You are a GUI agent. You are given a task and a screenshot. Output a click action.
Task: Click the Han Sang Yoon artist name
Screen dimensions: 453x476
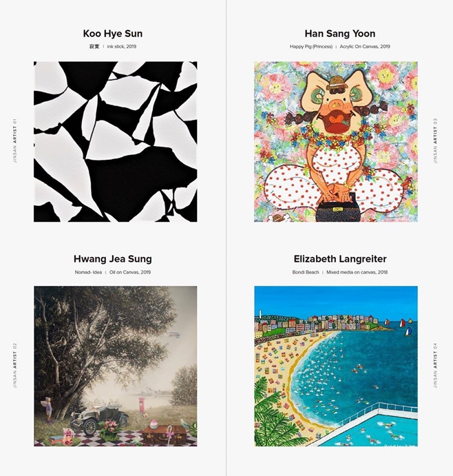coord(340,33)
